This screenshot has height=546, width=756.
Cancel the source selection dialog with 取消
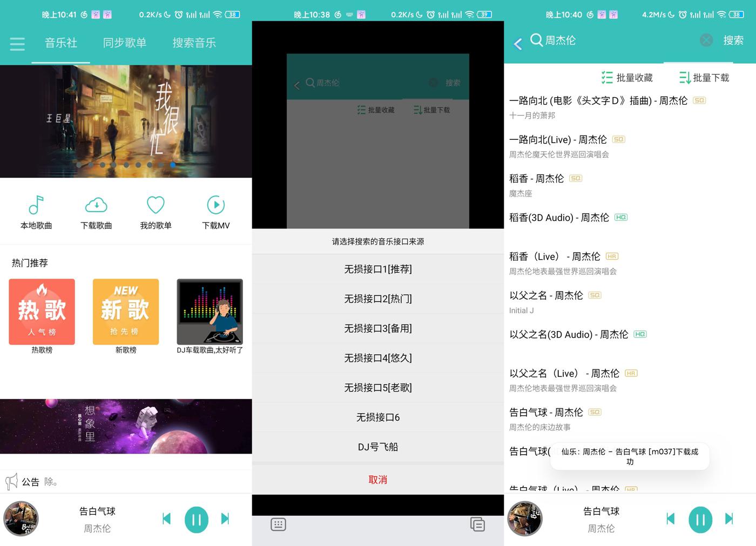377,479
